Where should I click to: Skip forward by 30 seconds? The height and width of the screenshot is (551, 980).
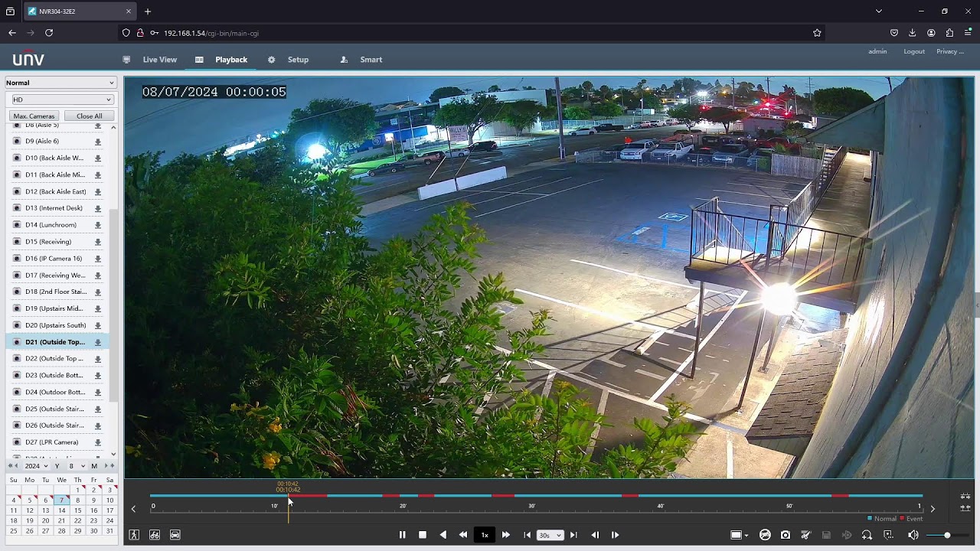click(x=573, y=535)
